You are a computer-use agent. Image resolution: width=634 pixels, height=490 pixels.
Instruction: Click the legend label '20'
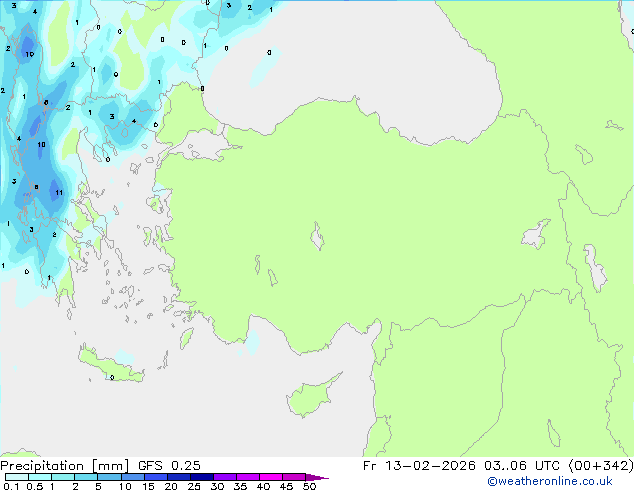[171, 486]
